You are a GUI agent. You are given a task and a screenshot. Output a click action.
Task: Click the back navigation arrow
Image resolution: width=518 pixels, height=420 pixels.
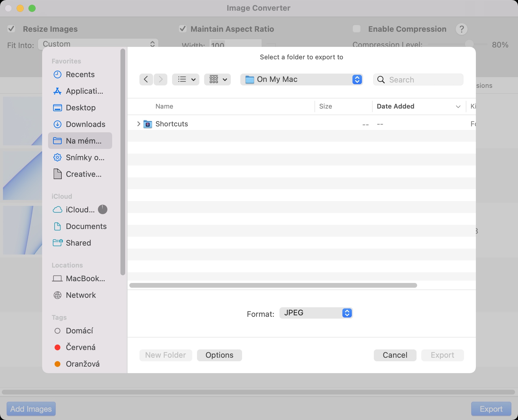tap(146, 79)
